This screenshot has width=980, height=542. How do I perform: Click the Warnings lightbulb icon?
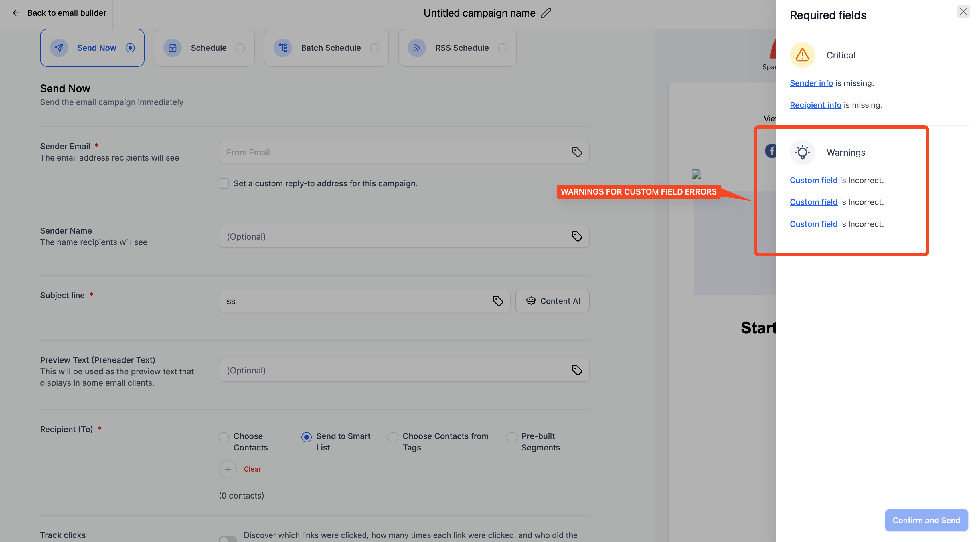click(802, 152)
